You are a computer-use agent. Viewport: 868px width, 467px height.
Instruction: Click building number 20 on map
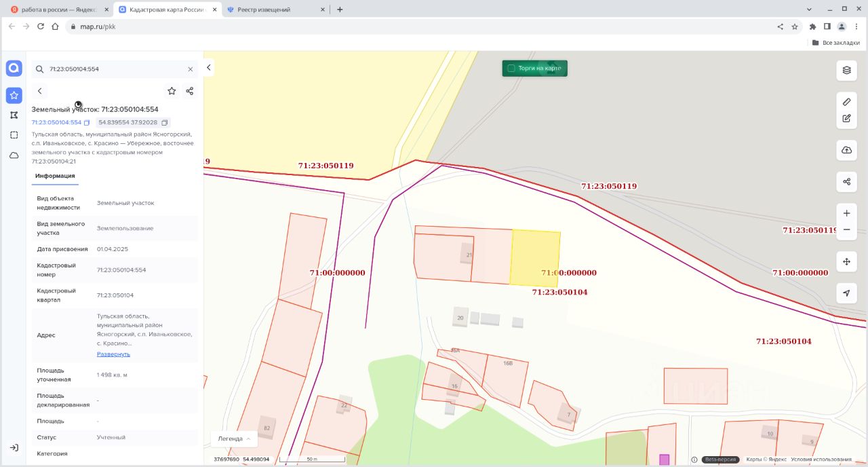(460, 318)
